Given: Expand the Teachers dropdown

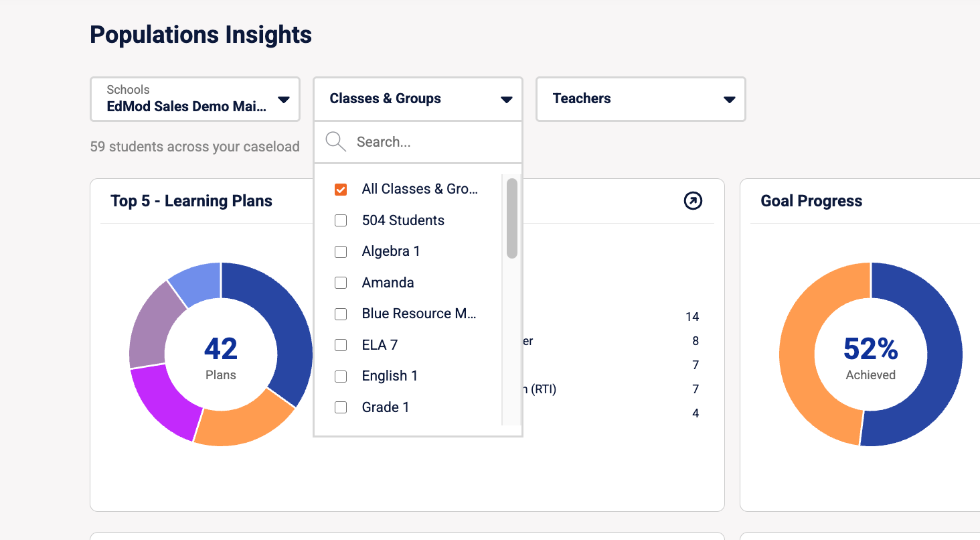Looking at the screenshot, I should pos(641,99).
